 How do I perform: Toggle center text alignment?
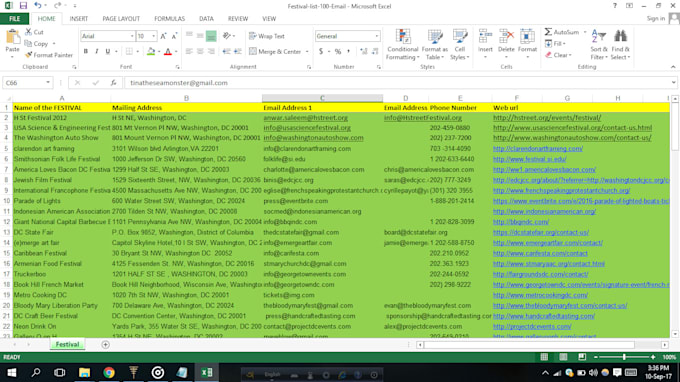pos(200,52)
